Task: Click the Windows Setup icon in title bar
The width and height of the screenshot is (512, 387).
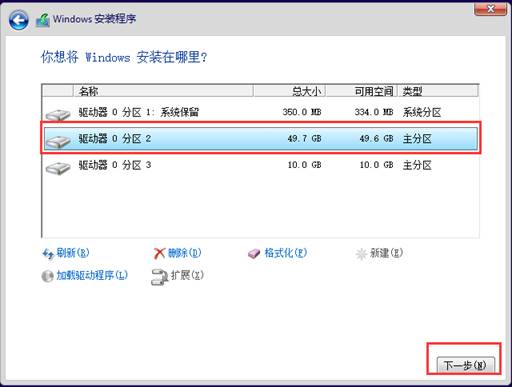Action: (x=43, y=20)
